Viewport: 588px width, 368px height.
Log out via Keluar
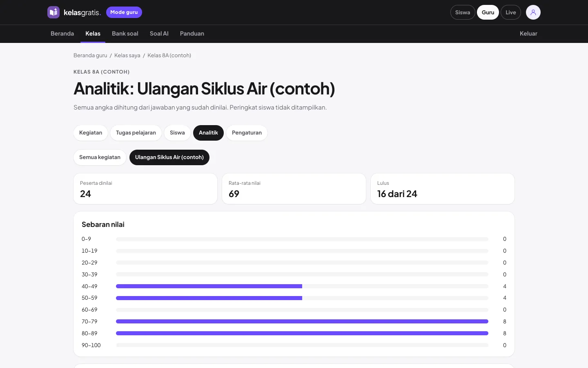click(x=528, y=34)
